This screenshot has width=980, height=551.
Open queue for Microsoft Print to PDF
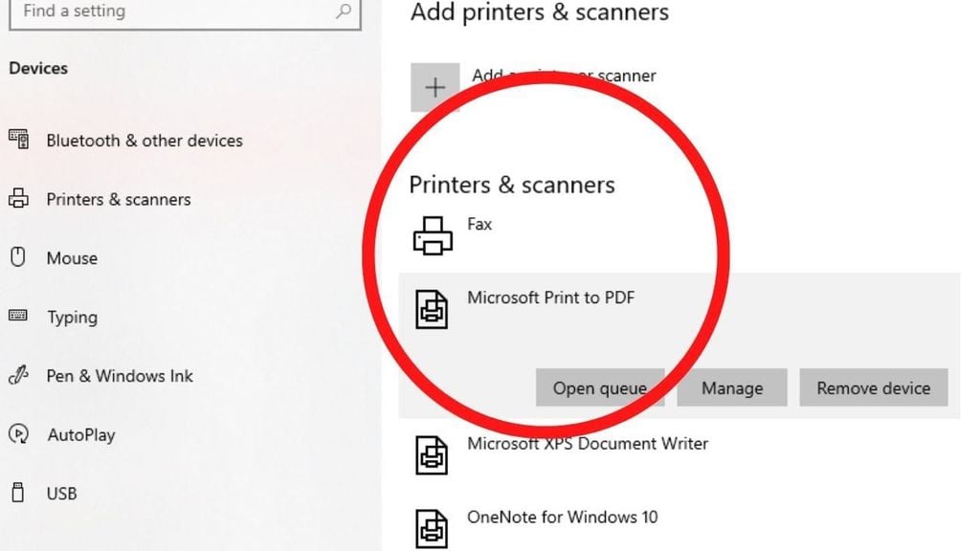(x=599, y=388)
